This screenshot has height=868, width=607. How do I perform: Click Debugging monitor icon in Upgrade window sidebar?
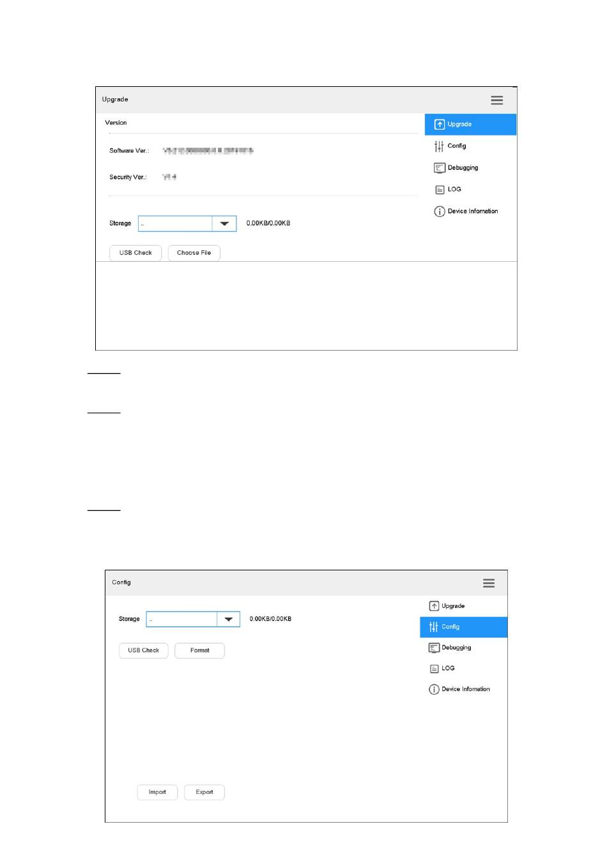[x=440, y=168]
